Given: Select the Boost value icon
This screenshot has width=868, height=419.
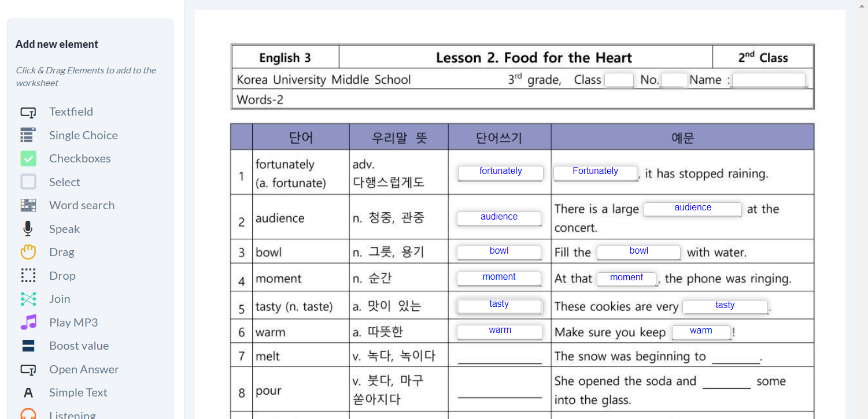Looking at the screenshot, I should [28, 346].
